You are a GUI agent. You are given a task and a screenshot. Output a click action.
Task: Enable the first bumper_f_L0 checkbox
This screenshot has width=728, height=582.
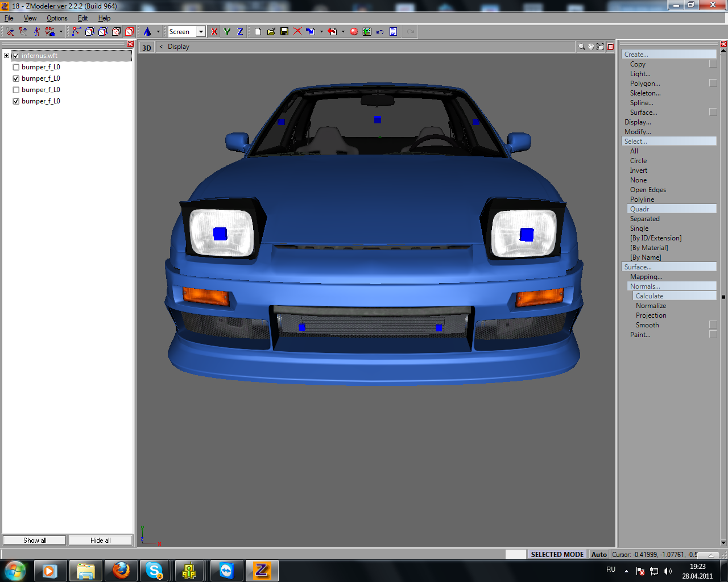coord(16,67)
